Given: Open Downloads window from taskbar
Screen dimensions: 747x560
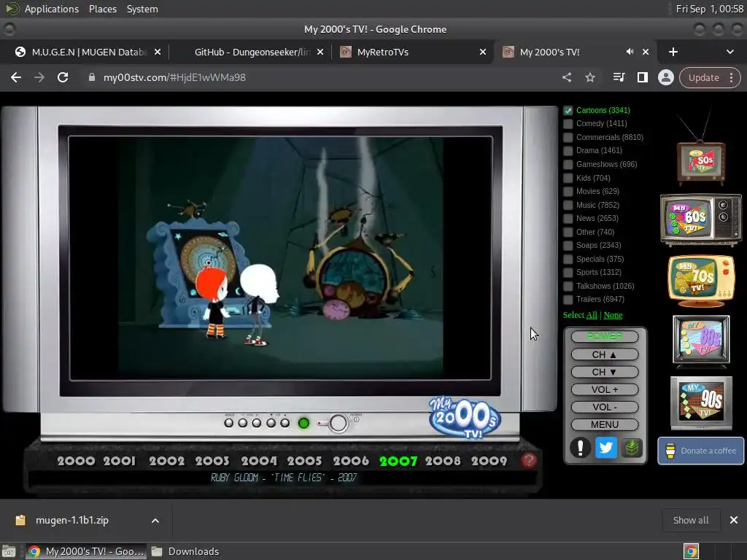Looking at the screenshot, I should [185, 551].
